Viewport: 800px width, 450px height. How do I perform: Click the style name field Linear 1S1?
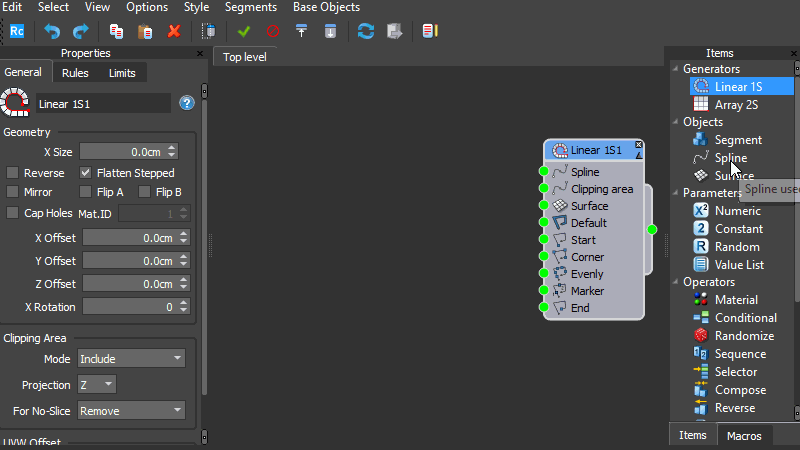(103, 103)
